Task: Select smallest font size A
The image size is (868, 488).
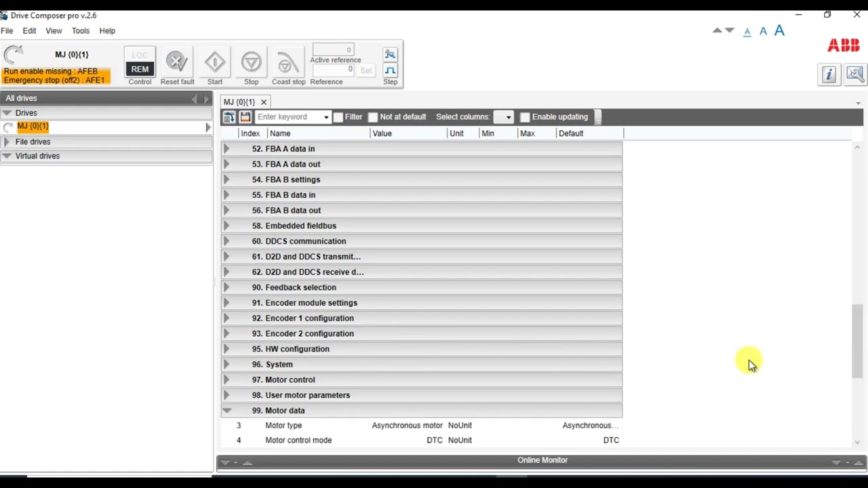Action: (x=747, y=32)
